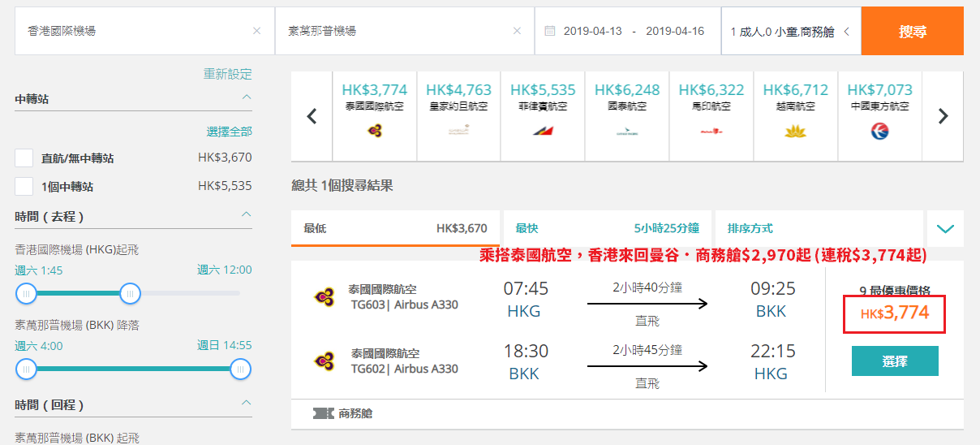980x445 pixels.
Task: Click the 選擇 button for Thai flight
Action: point(895,361)
